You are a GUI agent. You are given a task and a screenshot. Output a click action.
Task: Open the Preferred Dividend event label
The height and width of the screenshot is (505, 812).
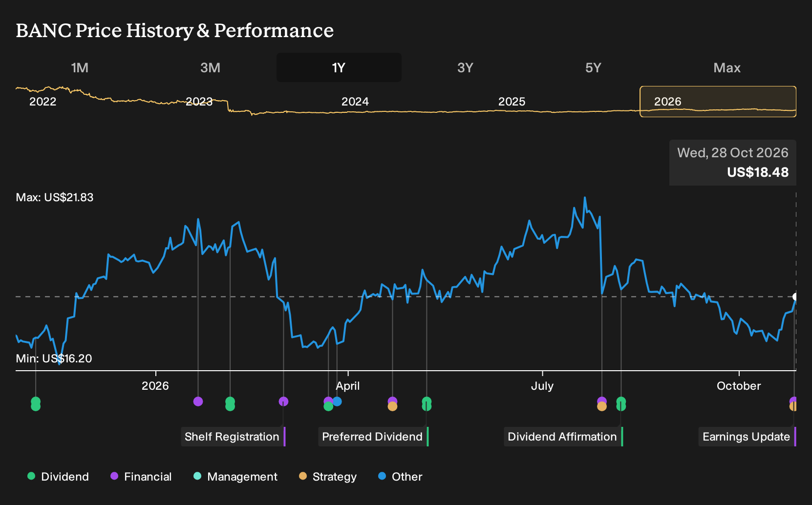pyautogui.click(x=373, y=437)
